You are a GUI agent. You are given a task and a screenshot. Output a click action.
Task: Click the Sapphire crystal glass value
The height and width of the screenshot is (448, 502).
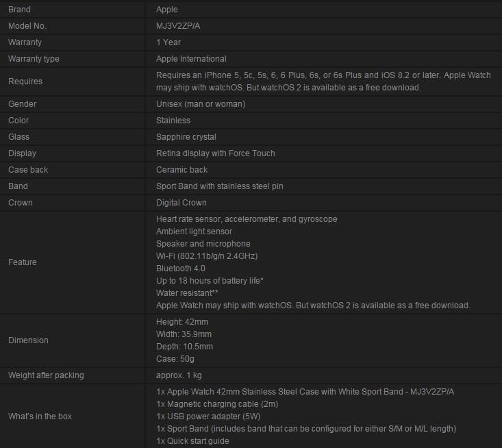[x=186, y=137]
